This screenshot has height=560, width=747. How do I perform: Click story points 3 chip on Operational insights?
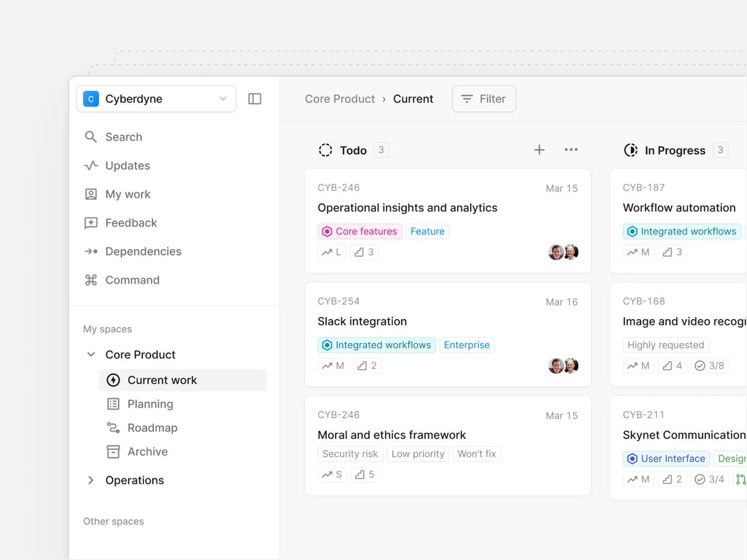pyautogui.click(x=364, y=252)
